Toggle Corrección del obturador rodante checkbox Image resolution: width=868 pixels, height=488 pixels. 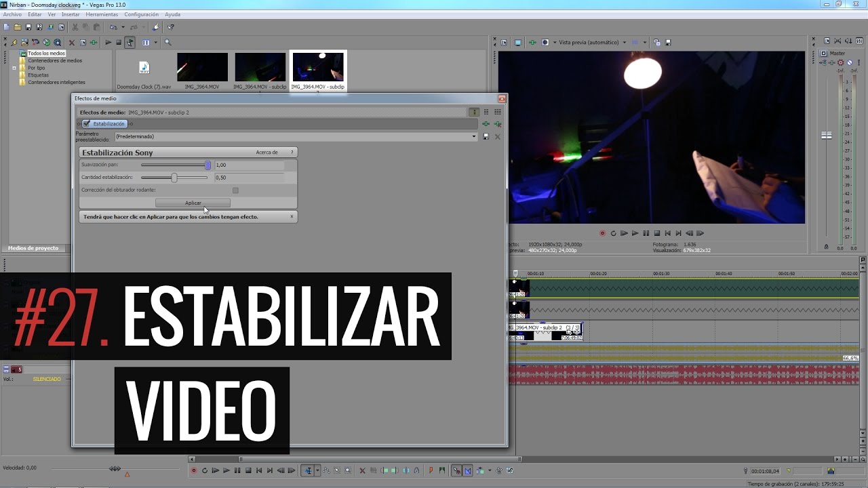(x=235, y=190)
